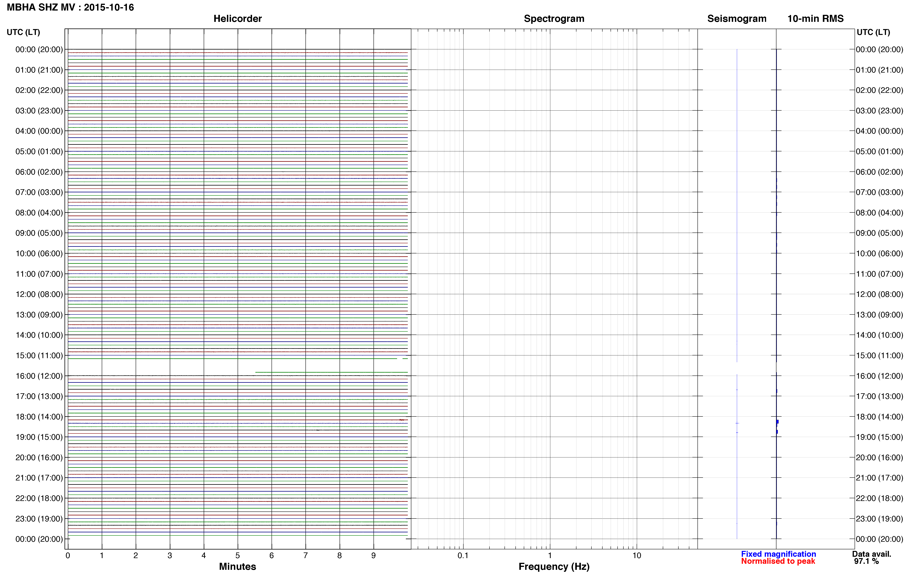Click the partial green trace before 16:00

pyautogui.click(x=331, y=372)
